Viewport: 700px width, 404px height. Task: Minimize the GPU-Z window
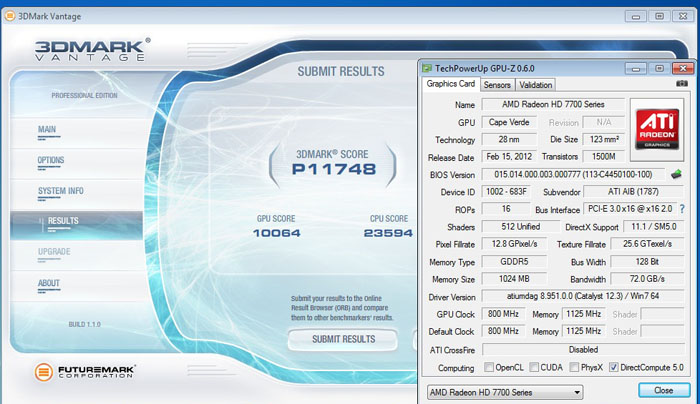pos(636,68)
